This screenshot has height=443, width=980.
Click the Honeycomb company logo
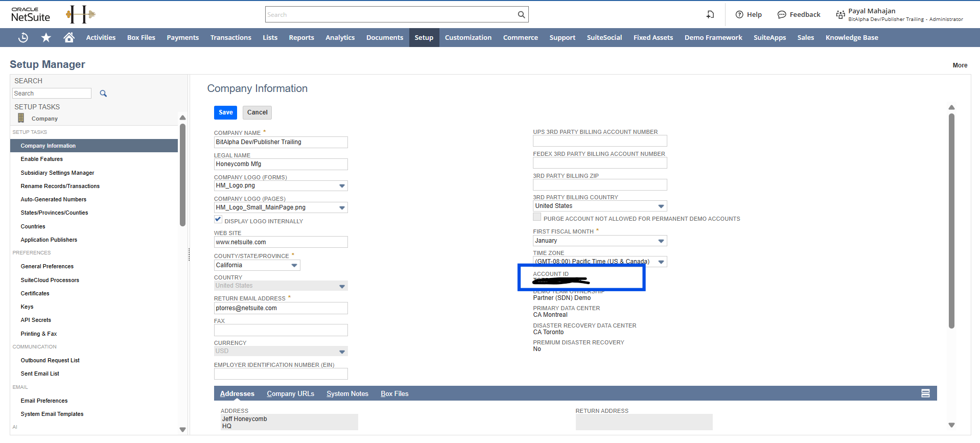coord(80,14)
